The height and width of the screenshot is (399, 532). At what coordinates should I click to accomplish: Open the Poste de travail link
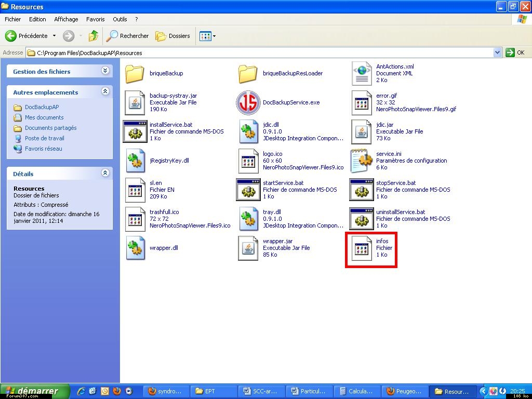coord(45,138)
